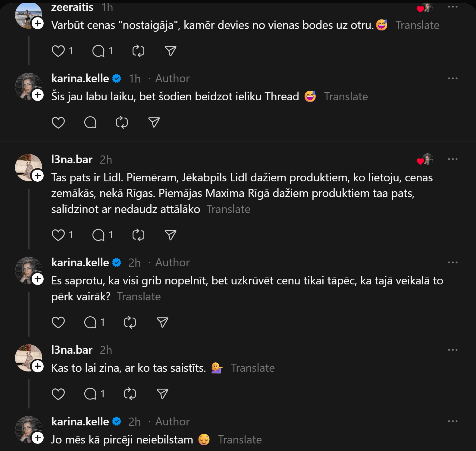Follow l3na.bar via plus badge on Lidl comment avatar

[x=38, y=176]
